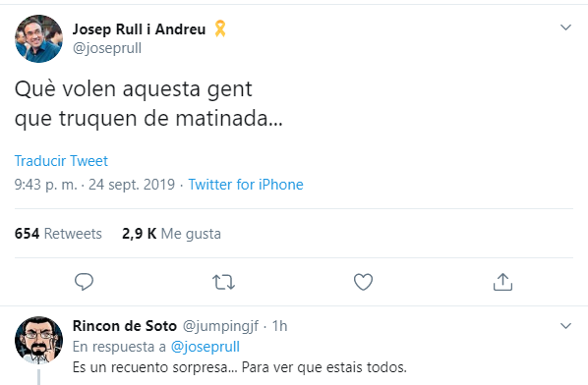Expand the chevron menu on Rincon de Soto's reply

565,326
